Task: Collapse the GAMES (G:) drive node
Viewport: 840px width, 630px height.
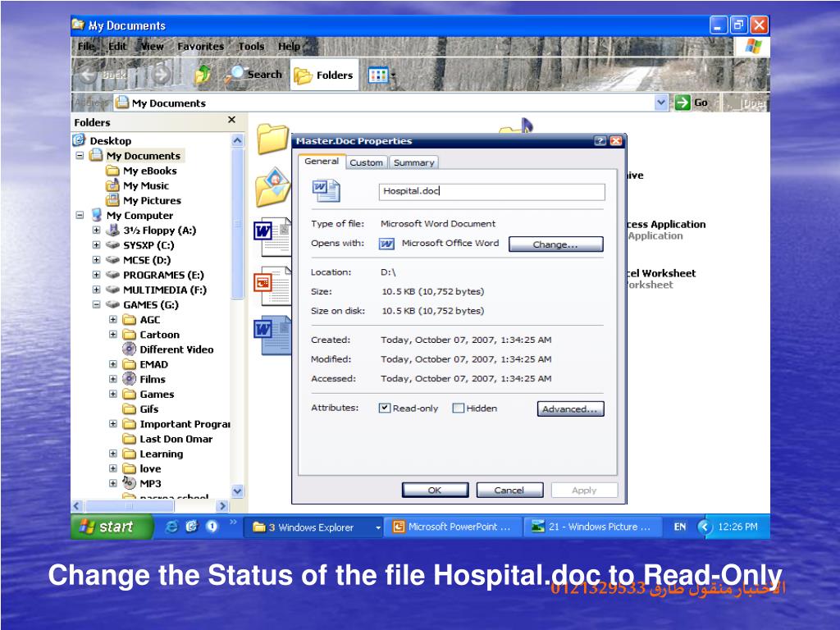Action: (x=97, y=305)
